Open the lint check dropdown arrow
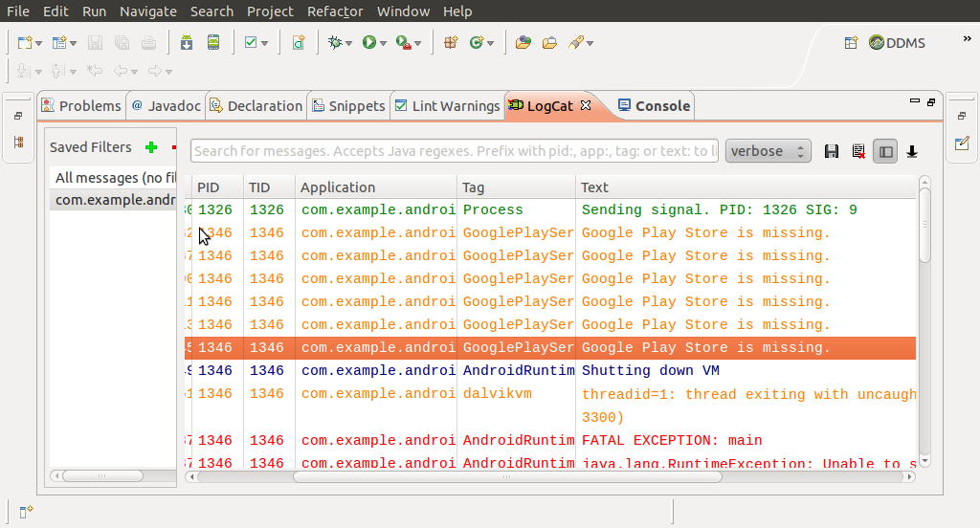This screenshot has width=980, height=528. (264, 43)
